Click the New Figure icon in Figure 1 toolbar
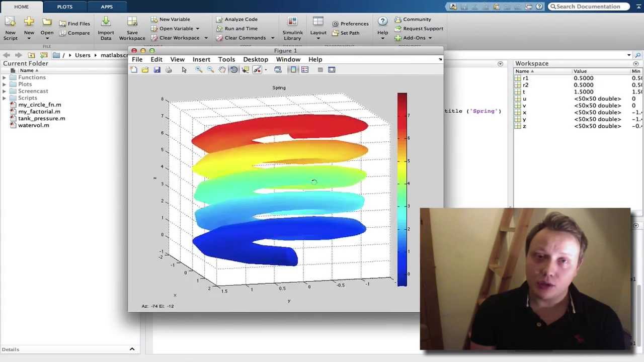 click(x=134, y=69)
